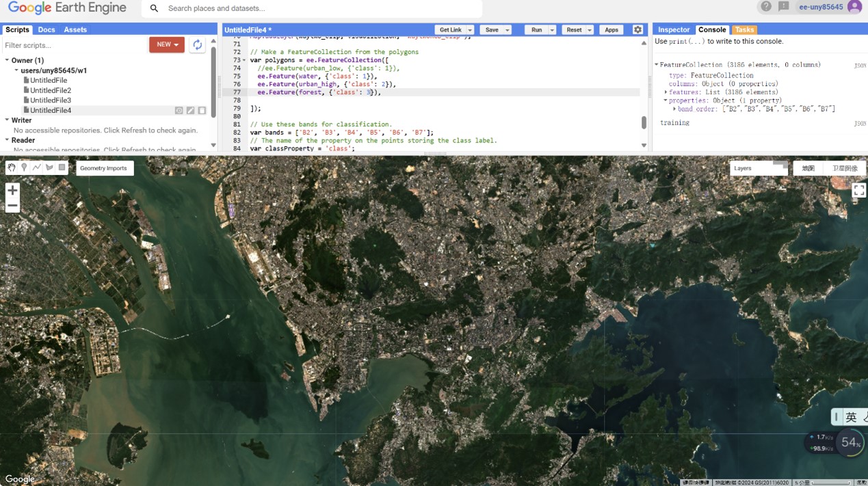
Task: Choose the add marker point tool
Action: point(24,167)
